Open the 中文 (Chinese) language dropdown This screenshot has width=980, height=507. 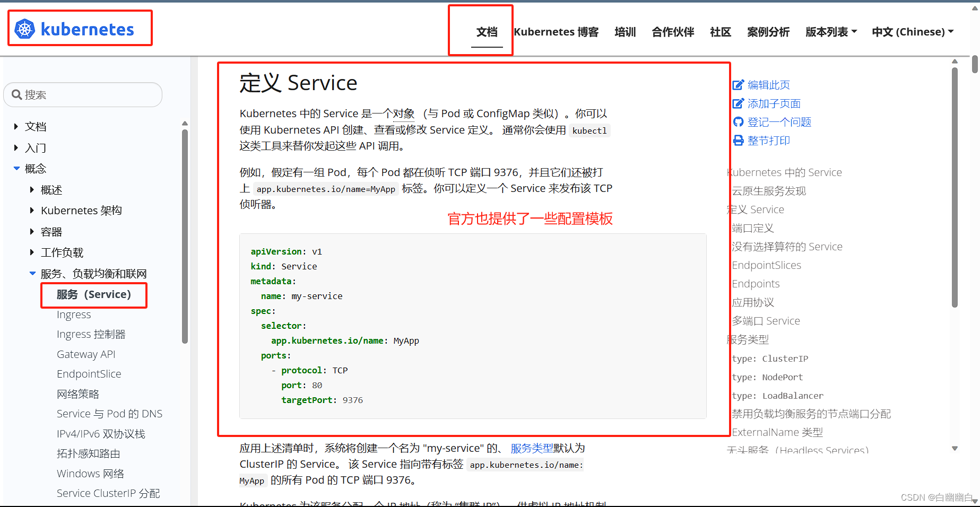point(913,32)
